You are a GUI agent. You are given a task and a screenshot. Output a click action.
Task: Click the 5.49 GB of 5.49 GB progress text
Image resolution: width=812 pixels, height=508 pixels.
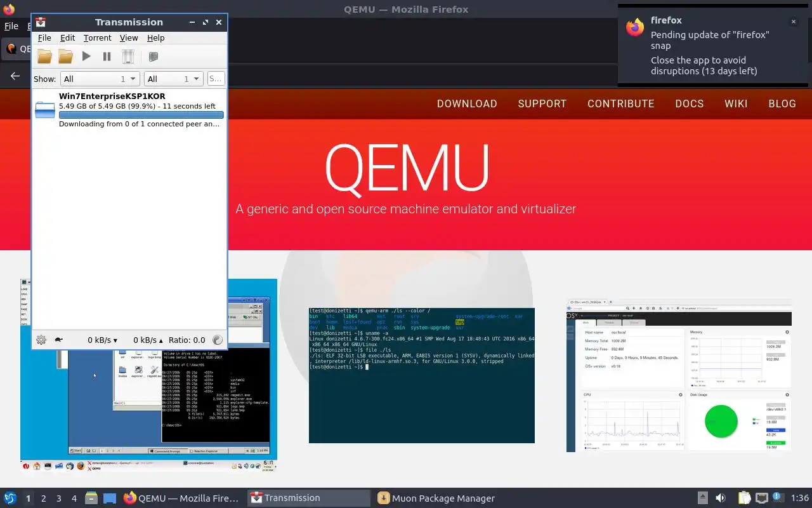coord(137,106)
